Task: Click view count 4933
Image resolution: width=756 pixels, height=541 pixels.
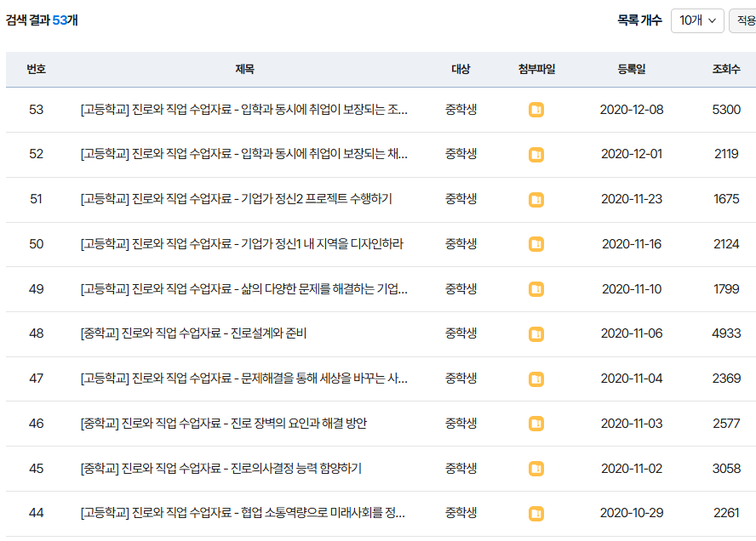Action: 726,333
